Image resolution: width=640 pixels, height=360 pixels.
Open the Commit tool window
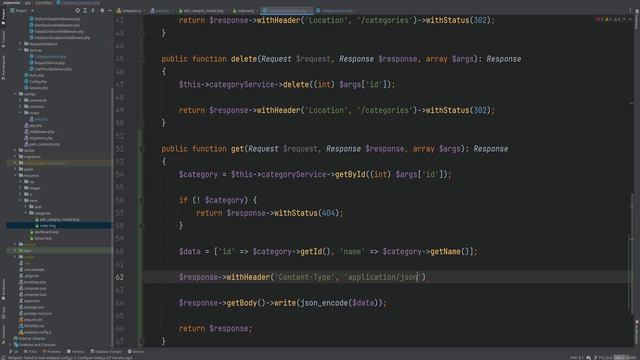click(x=3, y=39)
